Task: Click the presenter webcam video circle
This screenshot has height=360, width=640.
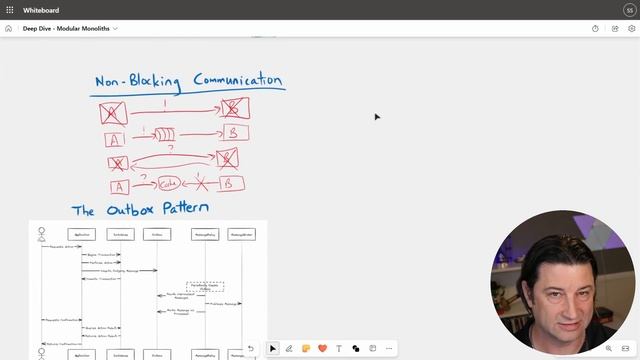Action: point(562,282)
